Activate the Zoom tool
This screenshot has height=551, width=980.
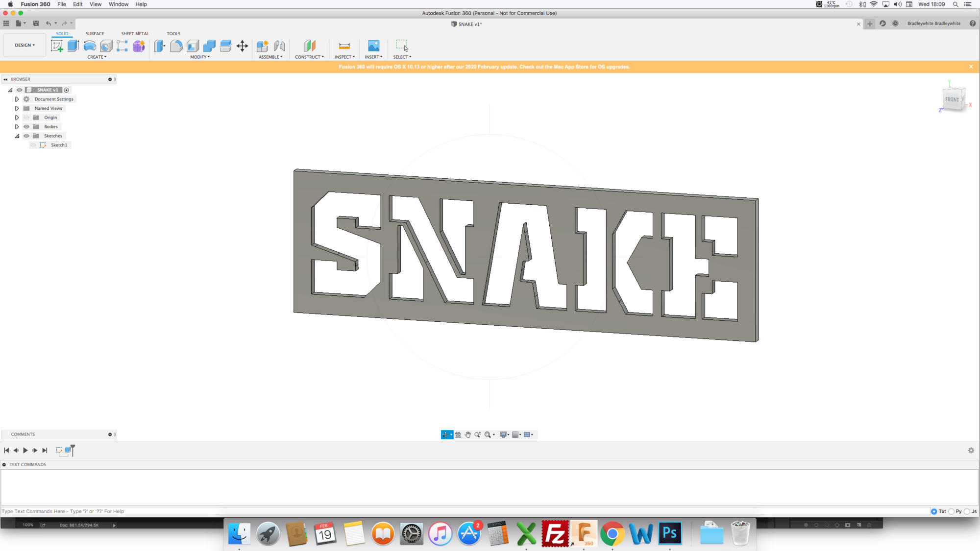(x=478, y=434)
